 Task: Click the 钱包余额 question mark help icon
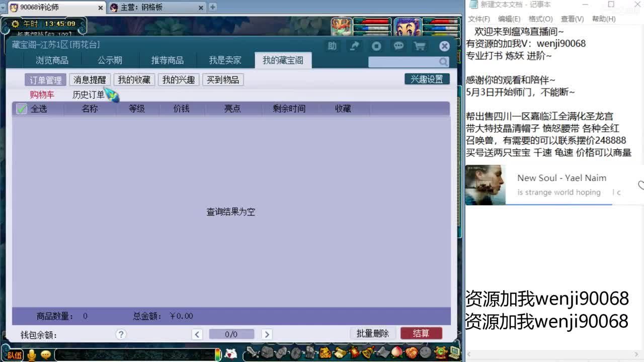(x=121, y=334)
